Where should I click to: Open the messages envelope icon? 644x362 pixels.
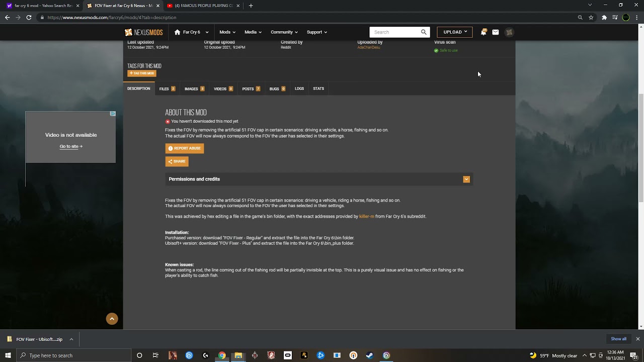coord(496,32)
